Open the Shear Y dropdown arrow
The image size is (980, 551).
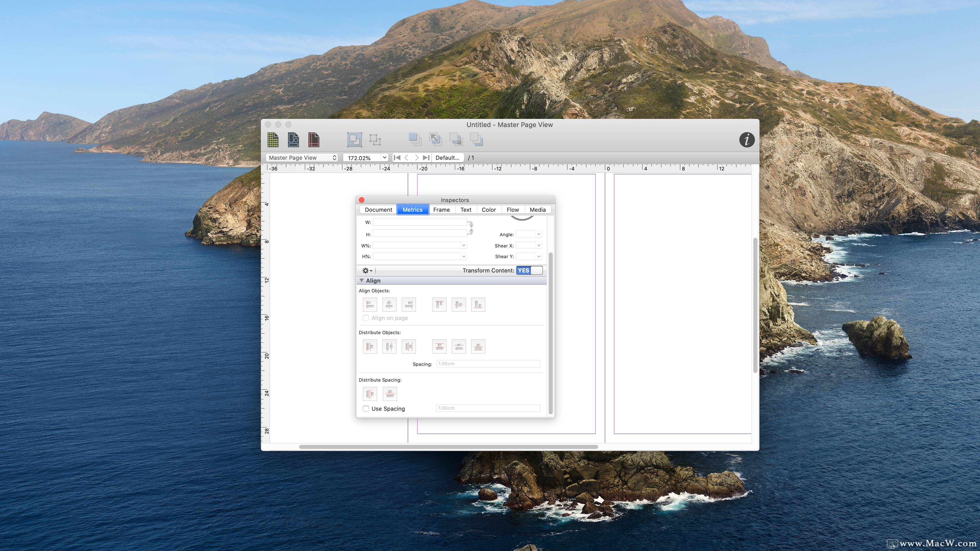coord(539,257)
